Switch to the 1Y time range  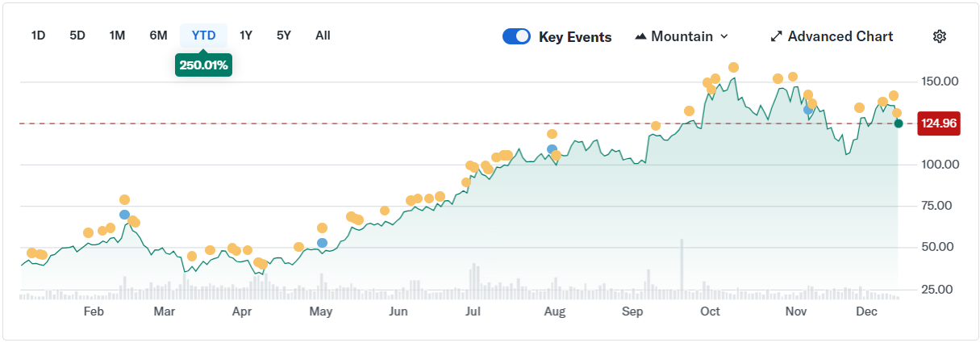(246, 36)
